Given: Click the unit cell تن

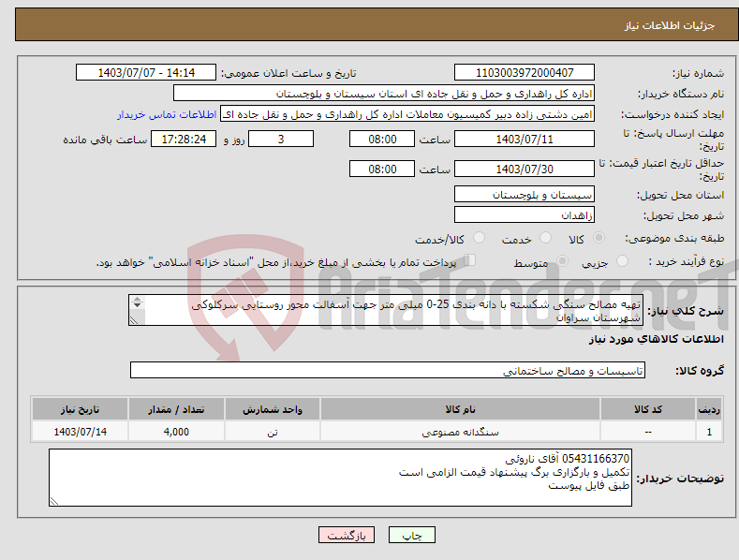Looking at the screenshot, I should pos(273,432).
